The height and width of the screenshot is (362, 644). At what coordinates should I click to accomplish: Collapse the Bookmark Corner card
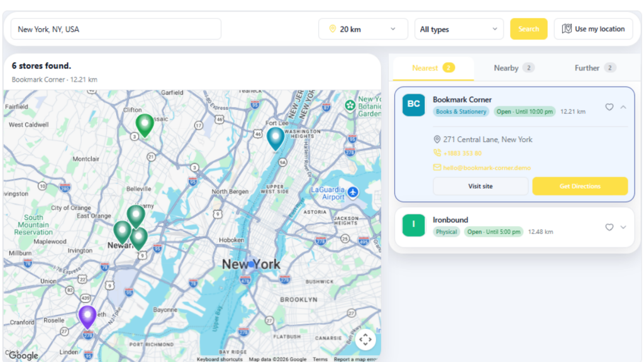623,107
